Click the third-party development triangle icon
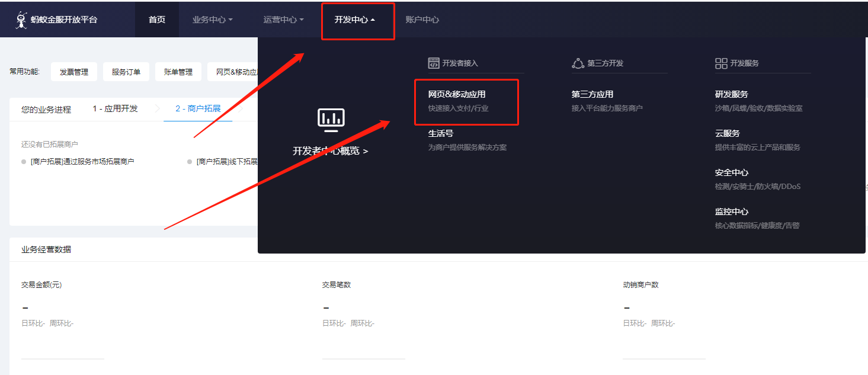The height and width of the screenshot is (375, 868). pos(578,63)
